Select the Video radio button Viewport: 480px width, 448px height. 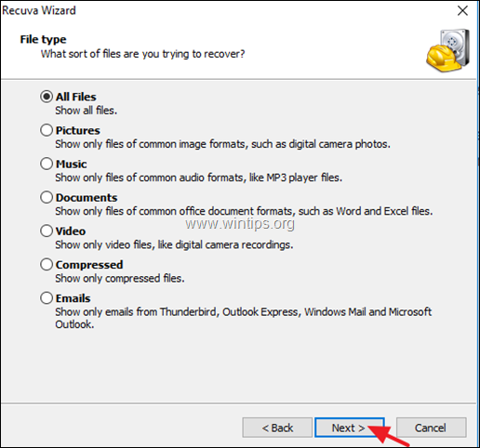47,231
